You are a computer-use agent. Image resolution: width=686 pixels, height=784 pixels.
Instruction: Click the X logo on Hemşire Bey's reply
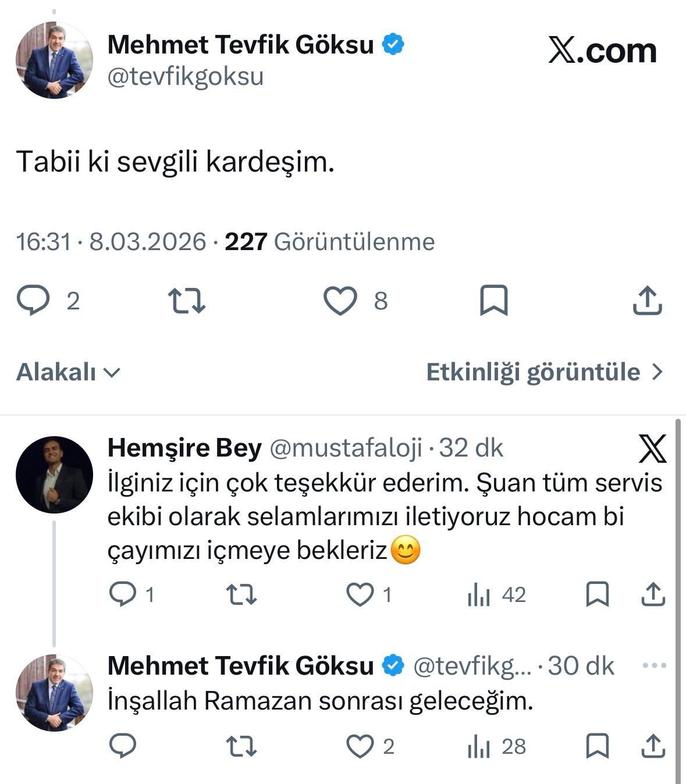[x=652, y=449]
